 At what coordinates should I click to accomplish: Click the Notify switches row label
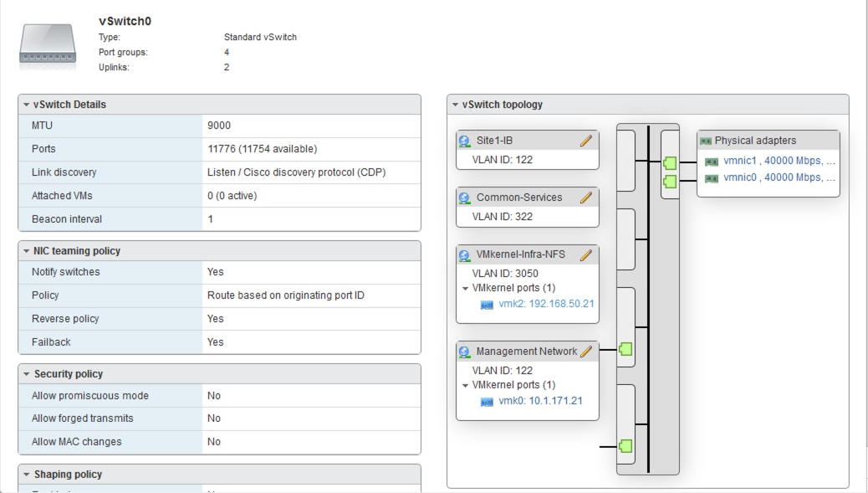(66, 272)
